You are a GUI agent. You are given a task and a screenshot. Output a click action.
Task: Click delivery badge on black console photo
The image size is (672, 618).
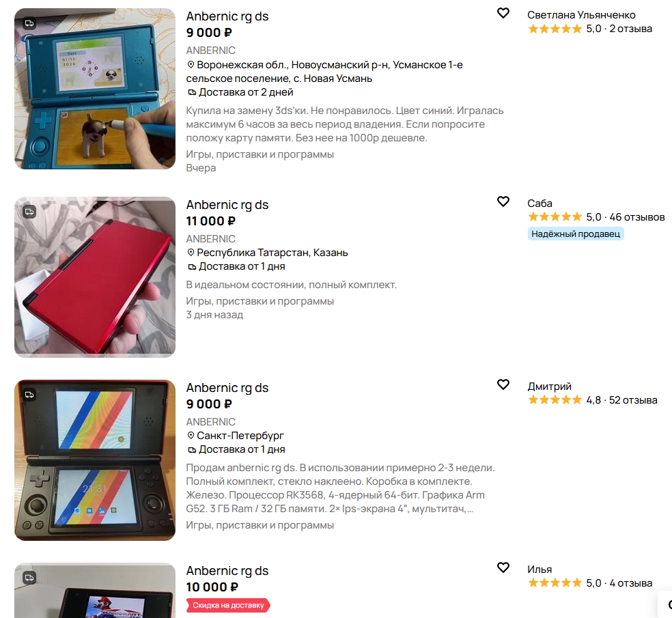29,395
